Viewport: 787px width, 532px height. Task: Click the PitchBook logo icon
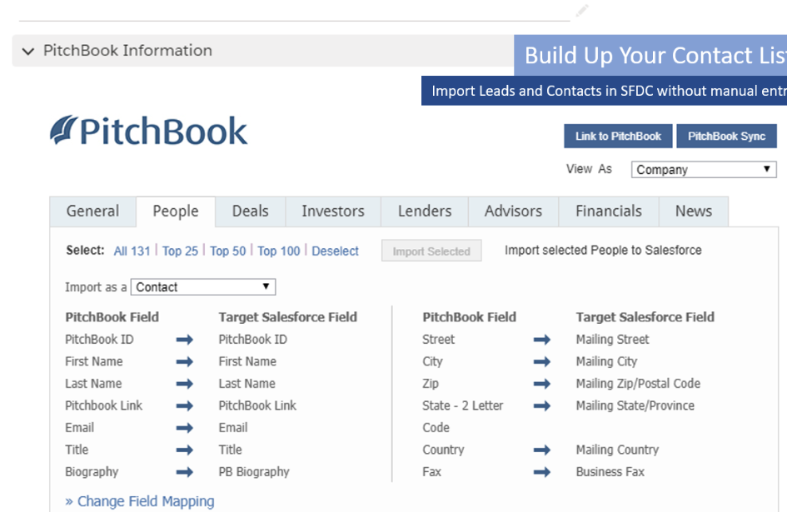click(60, 129)
